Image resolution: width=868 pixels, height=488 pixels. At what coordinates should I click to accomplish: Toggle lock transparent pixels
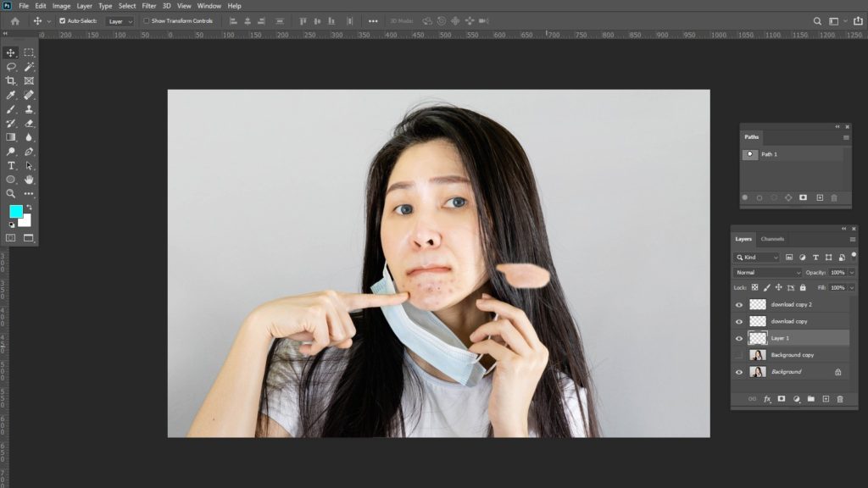point(754,288)
